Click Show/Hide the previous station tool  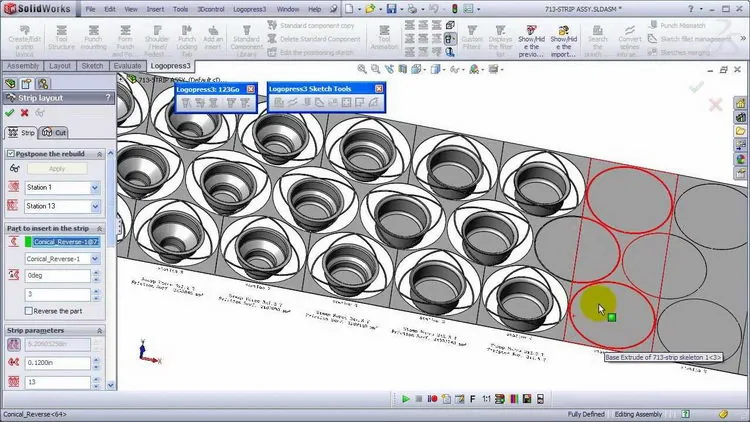coord(531,41)
